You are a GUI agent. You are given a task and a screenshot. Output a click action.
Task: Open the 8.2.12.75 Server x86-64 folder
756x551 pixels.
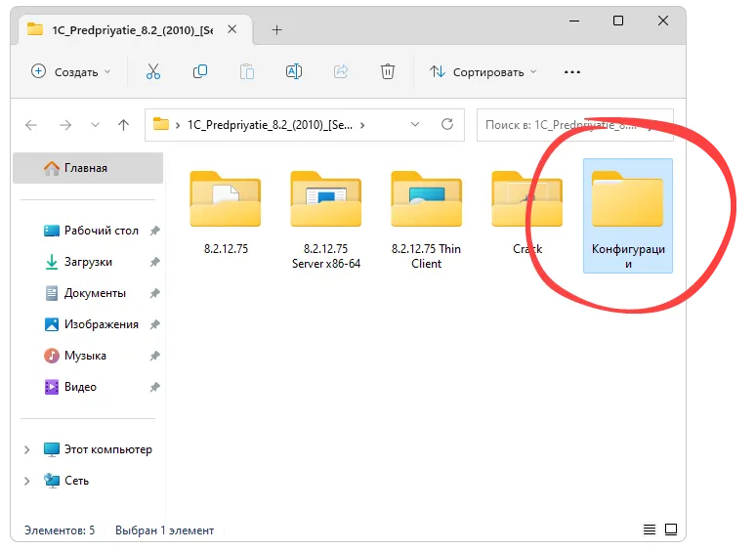pos(326,220)
